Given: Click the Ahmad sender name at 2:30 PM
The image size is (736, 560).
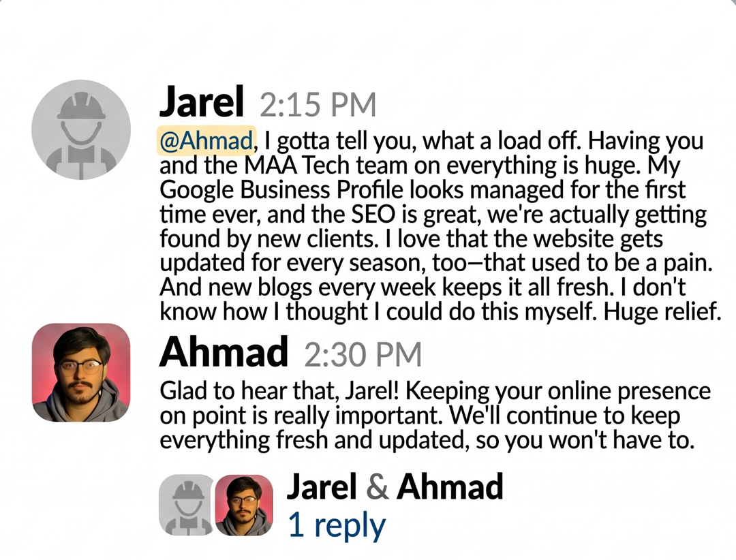Looking at the screenshot, I should point(224,352).
